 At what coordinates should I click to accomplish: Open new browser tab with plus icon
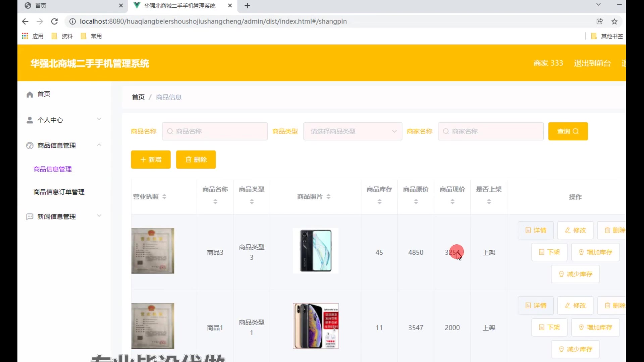pyautogui.click(x=247, y=6)
